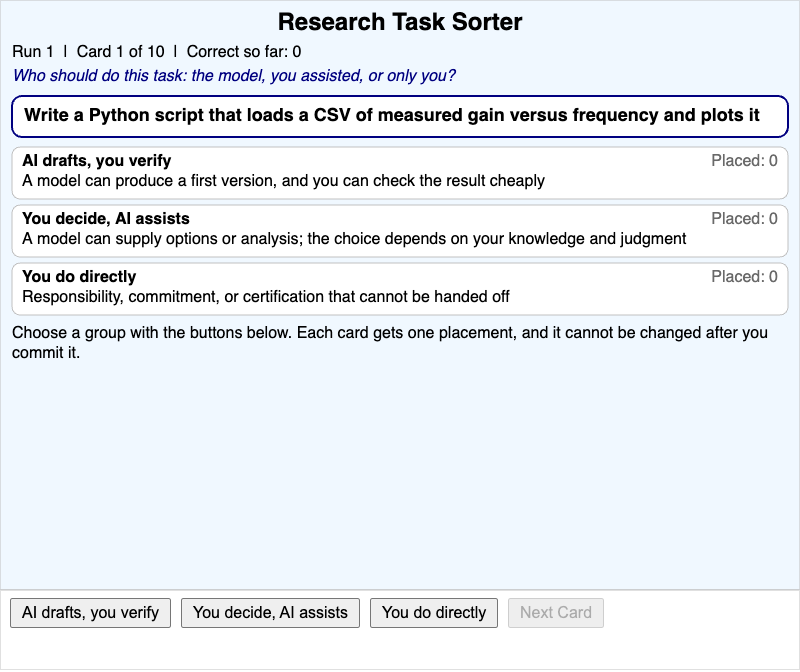
Task: Select the 'You decide, AI assists' group panel
Action: [x=400, y=231]
